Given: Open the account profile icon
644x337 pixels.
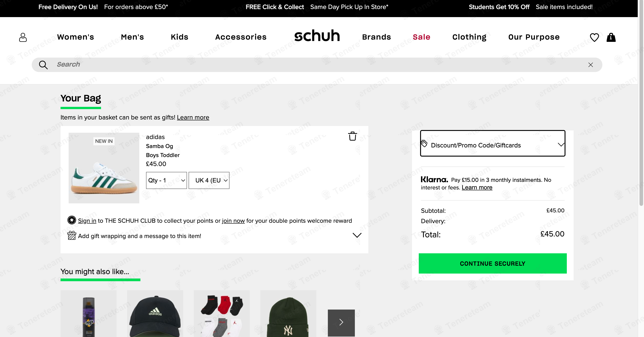Looking at the screenshot, I should 23,37.
